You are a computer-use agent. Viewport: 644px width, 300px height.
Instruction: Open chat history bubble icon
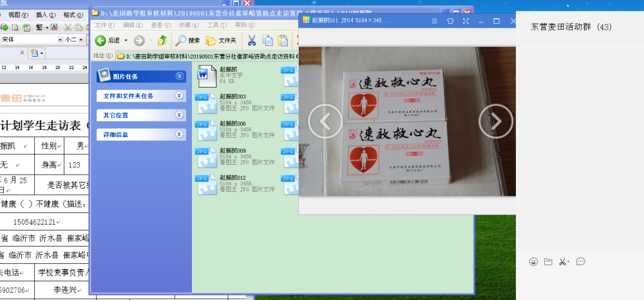click(580, 262)
